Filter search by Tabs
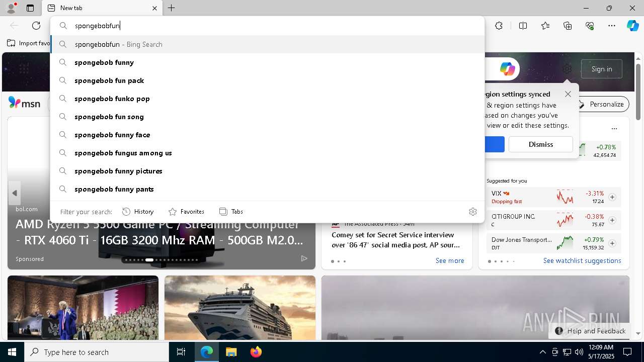644x362 pixels. point(231,212)
